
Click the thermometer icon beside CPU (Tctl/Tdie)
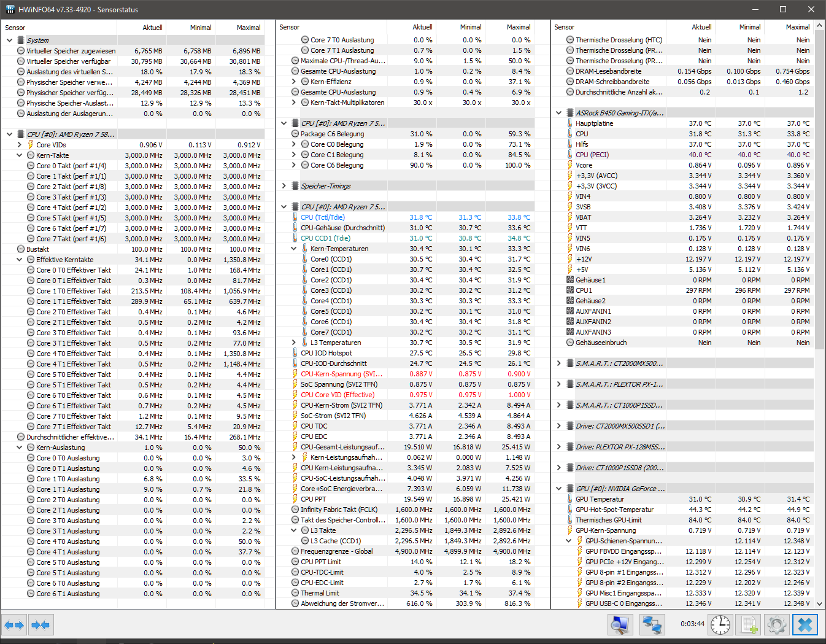[295, 217]
